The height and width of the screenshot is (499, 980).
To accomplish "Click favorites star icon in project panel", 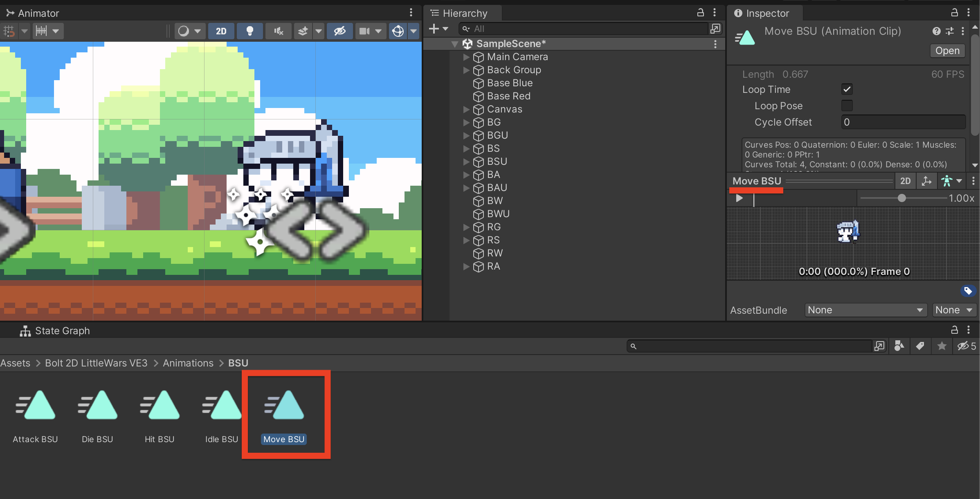I will [x=942, y=346].
